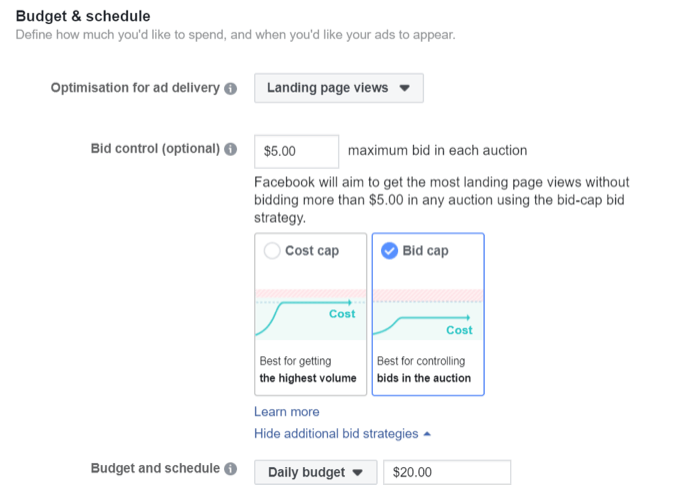
Task: Open the Landing page views dropdown
Action: (x=338, y=88)
